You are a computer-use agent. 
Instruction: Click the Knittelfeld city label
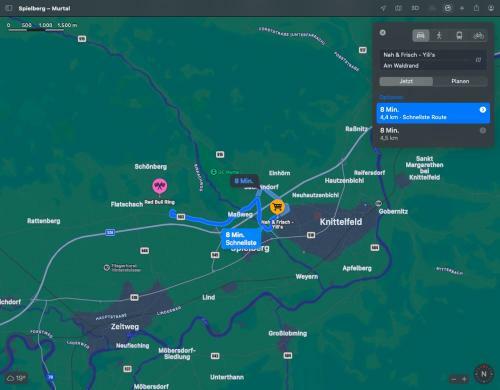341,222
